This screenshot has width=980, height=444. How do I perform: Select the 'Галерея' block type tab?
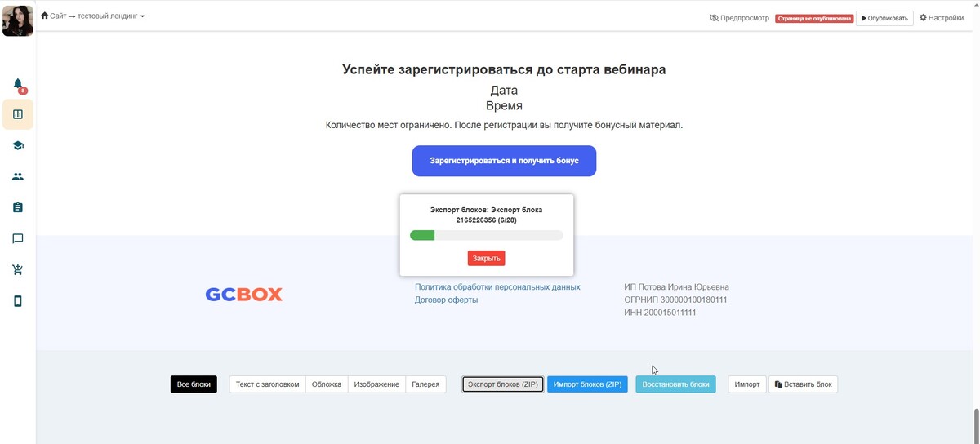[x=425, y=384]
